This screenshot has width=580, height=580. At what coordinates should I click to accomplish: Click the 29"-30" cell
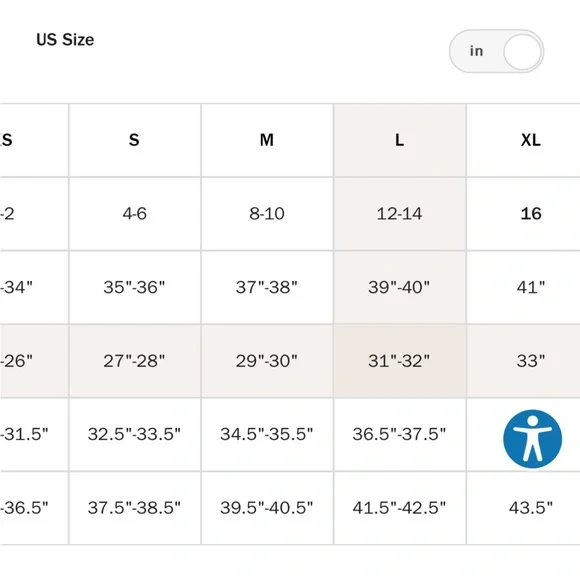point(267,361)
